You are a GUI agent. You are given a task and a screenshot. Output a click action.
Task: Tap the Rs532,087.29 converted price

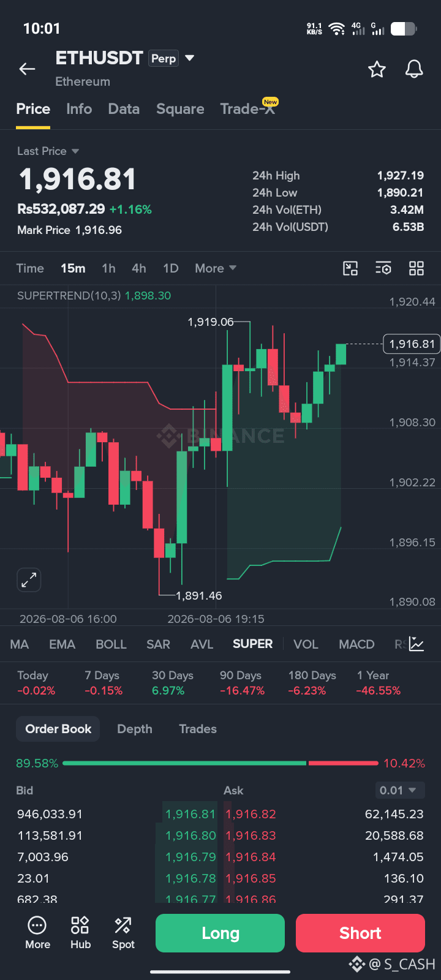click(x=61, y=209)
